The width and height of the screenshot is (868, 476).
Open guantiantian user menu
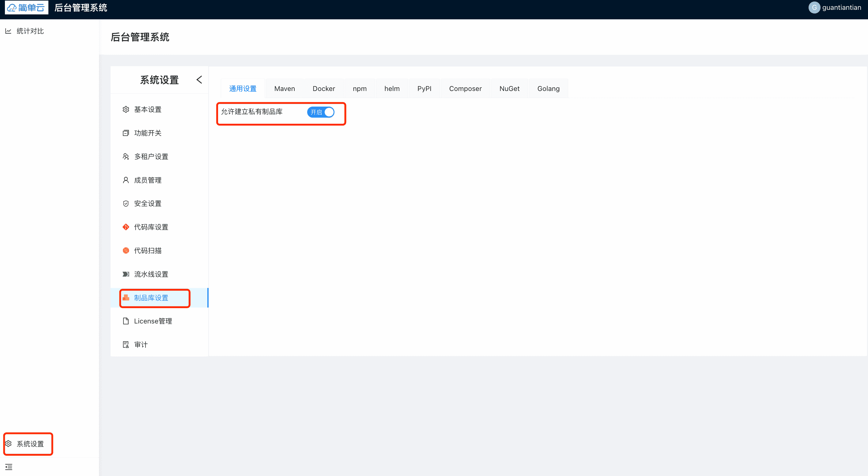click(x=835, y=7)
